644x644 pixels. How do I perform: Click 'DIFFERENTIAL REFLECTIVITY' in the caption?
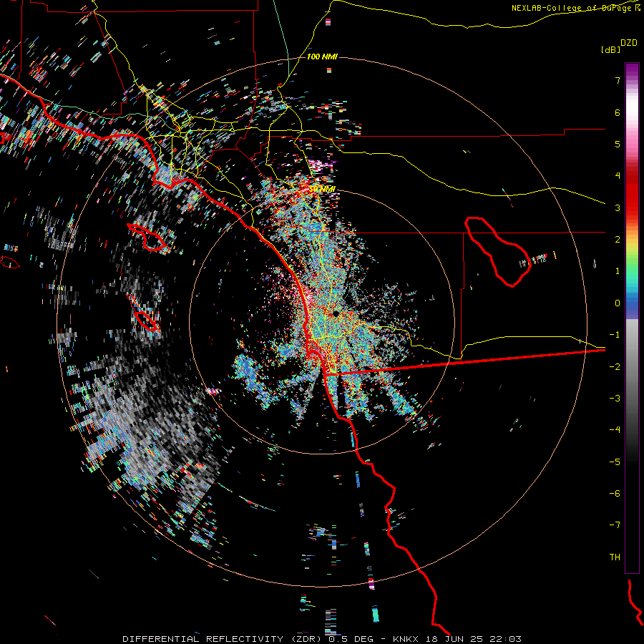coord(203,639)
